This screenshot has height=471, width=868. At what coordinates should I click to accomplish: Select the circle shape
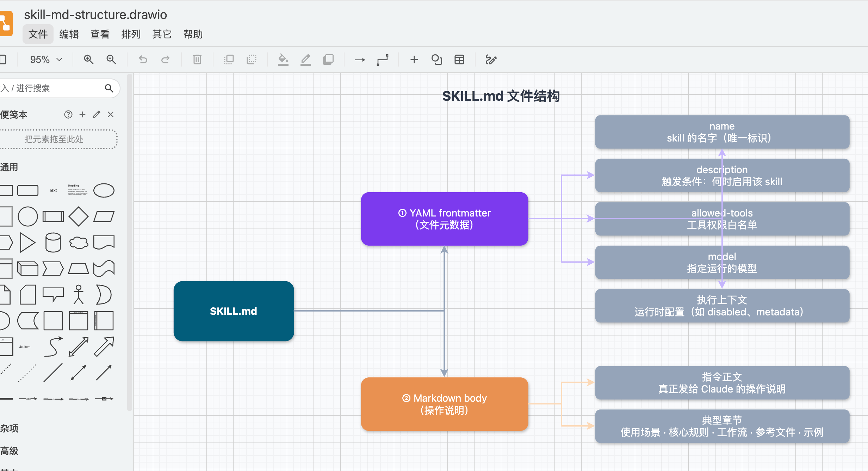tap(28, 216)
